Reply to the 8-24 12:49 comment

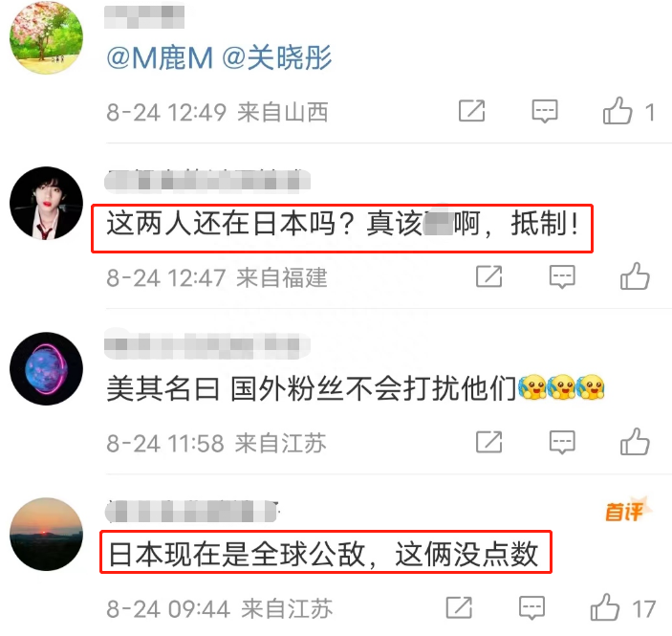pyautogui.click(x=545, y=112)
